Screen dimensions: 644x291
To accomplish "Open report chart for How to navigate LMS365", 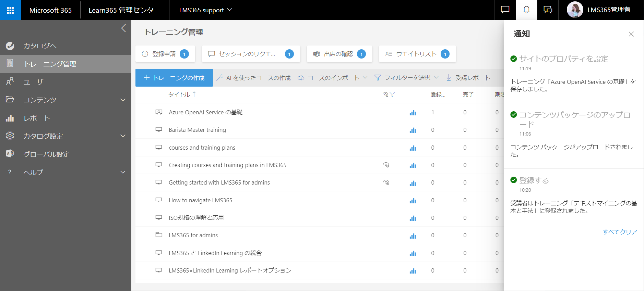I will pyautogui.click(x=413, y=201).
